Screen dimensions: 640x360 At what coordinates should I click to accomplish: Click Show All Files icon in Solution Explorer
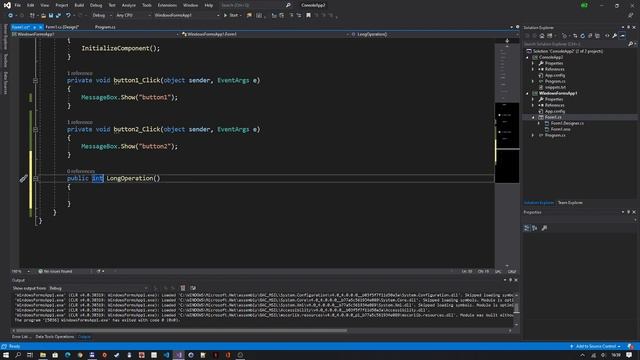(x=598, y=36)
